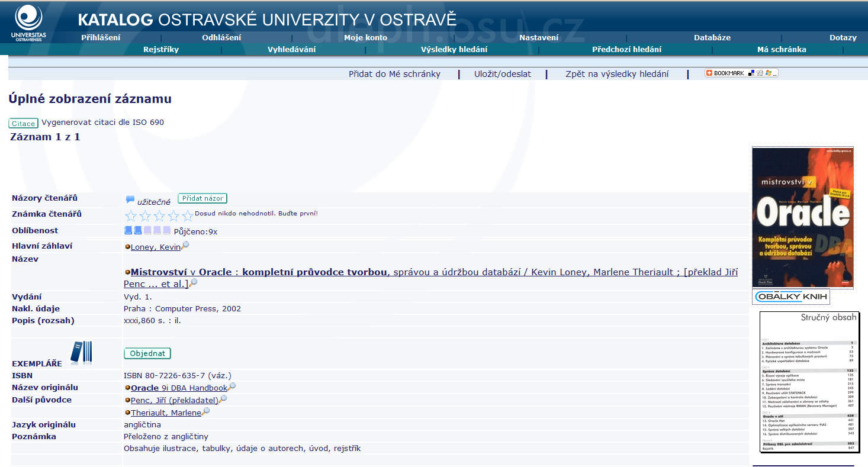Click the Stručný obsah table of contents thumbnail
This screenshot has width=868, height=467.
(809, 382)
